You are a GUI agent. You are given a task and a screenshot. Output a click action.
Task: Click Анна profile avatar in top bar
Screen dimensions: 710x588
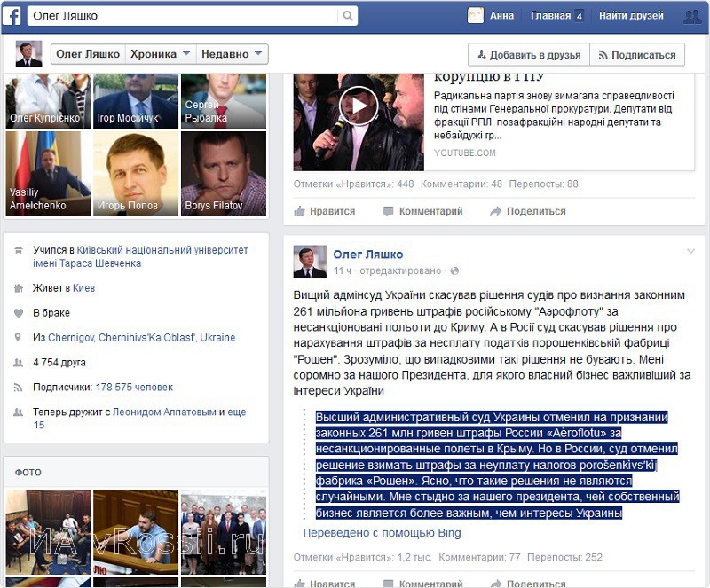pos(476,16)
